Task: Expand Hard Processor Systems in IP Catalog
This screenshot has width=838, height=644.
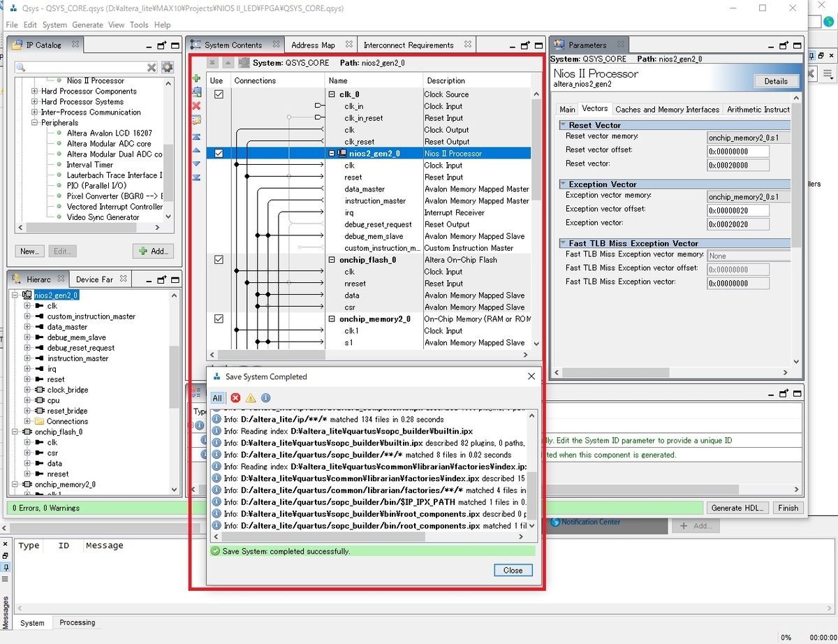Action: point(35,102)
